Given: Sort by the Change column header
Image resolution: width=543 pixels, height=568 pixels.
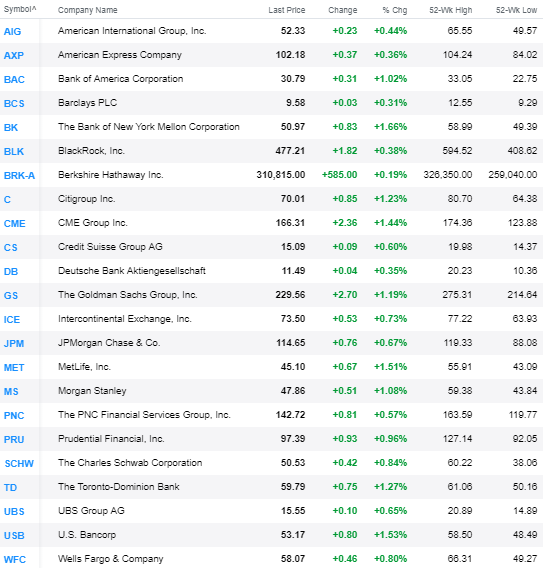Looking at the screenshot, I should click(343, 10).
